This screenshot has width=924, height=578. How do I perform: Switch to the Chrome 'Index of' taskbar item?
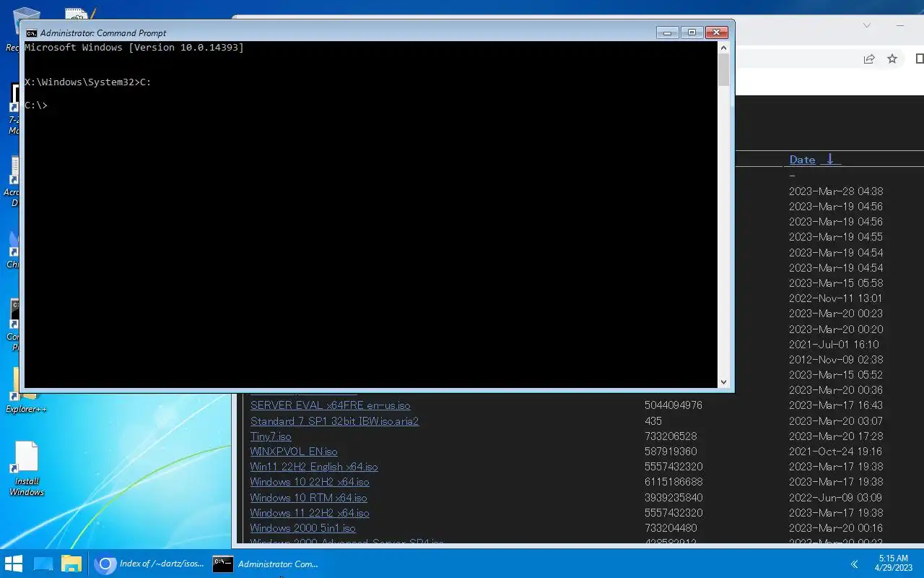[148, 564]
